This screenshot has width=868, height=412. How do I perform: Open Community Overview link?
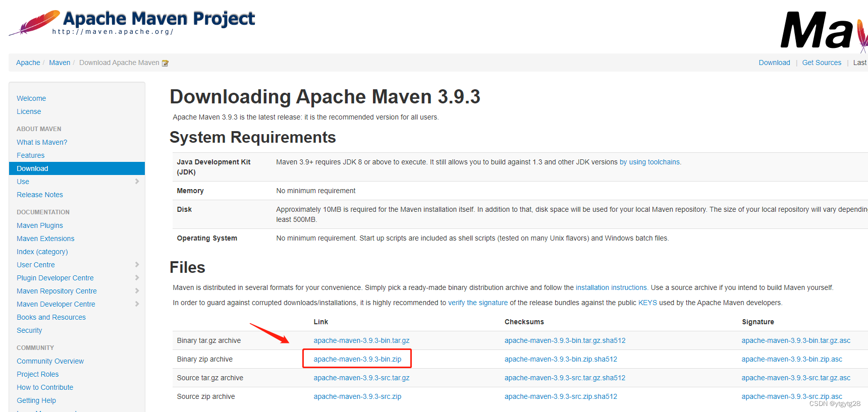50,361
